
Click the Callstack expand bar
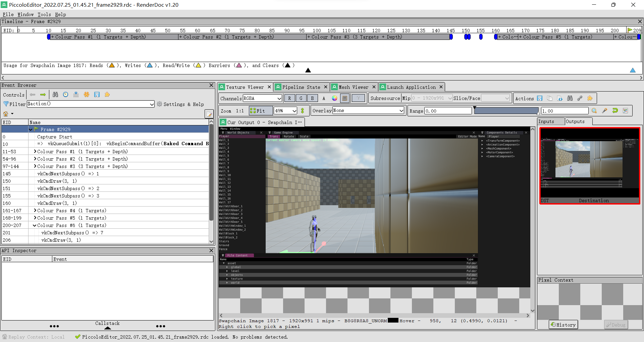click(107, 325)
